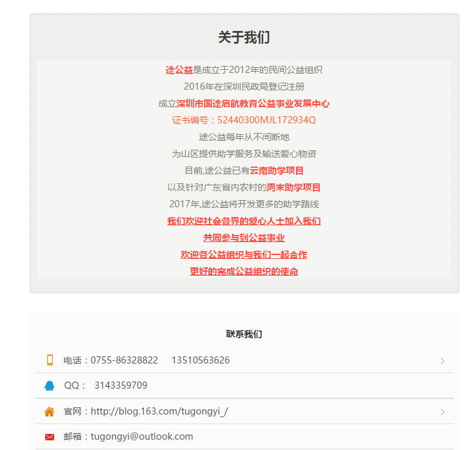Click 深圳市国途启航教育公益事业发展中心 text

[x=253, y=103]
